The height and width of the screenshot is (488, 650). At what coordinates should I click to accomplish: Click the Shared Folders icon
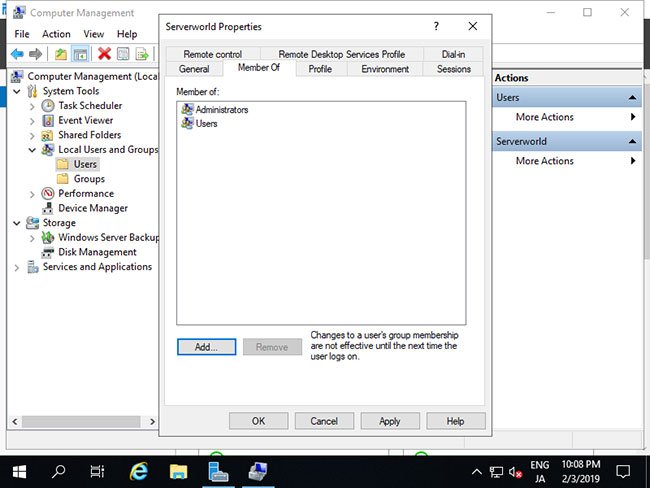click(47, 136)
